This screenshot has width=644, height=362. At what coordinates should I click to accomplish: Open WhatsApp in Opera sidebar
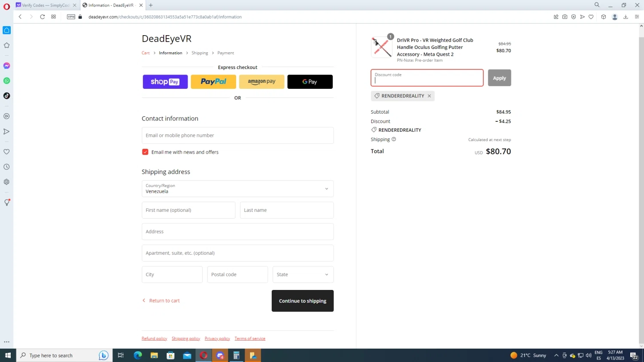(6, 81)
